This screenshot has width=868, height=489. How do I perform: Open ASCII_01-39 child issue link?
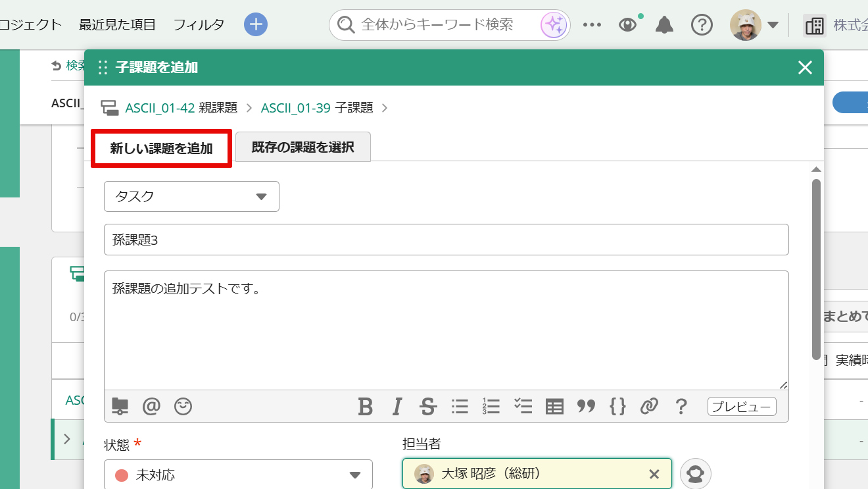295,108
